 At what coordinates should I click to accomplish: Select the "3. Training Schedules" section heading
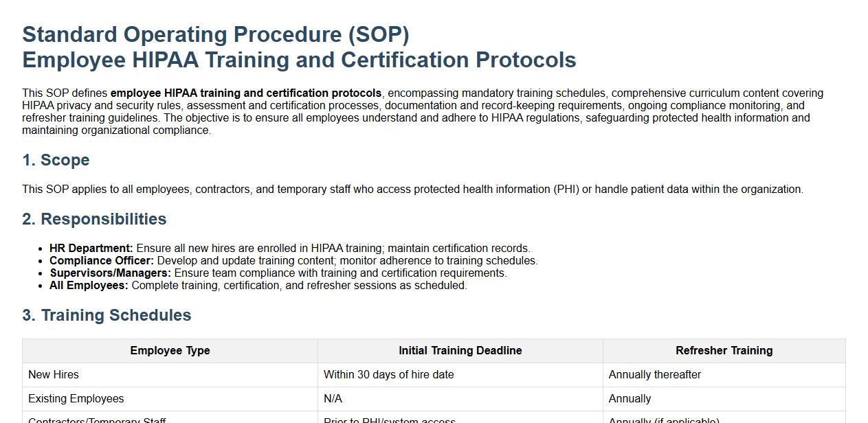(107, 315)
